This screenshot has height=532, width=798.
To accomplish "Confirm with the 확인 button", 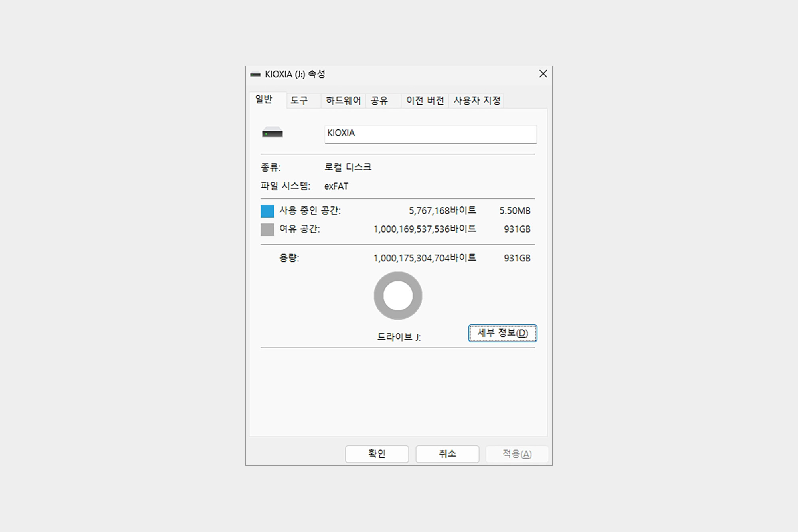I will [377, 454].
